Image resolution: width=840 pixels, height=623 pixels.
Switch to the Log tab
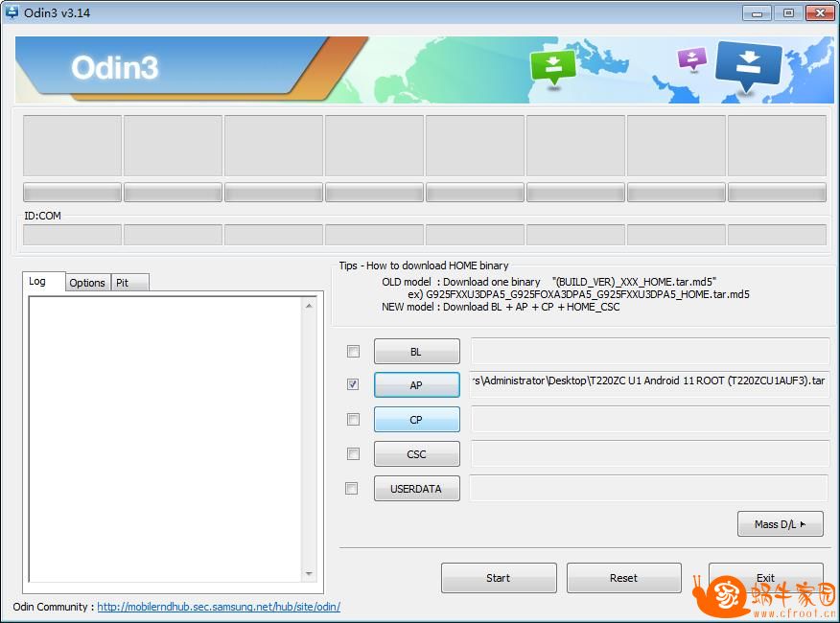(43, 282)
